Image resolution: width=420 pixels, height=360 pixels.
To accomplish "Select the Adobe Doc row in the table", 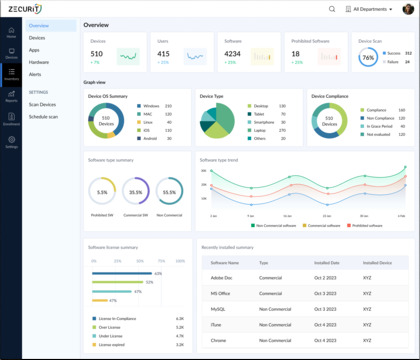I will coord(305,278).
